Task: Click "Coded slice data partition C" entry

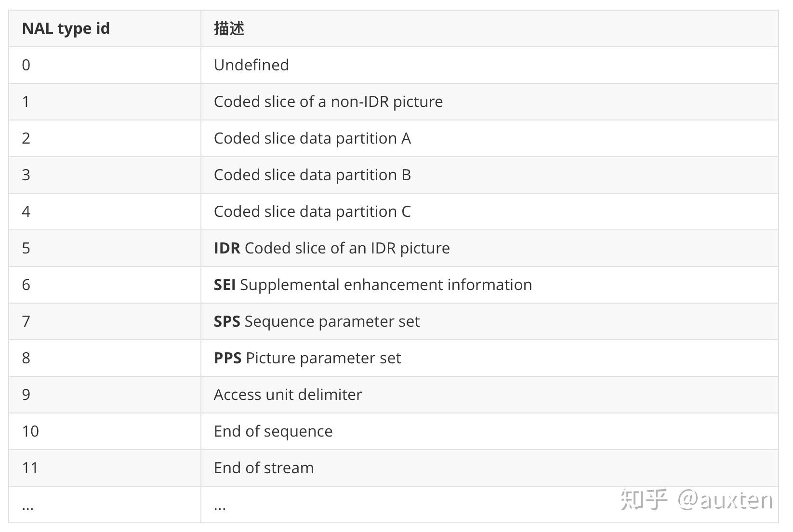Action: [312, 212]
